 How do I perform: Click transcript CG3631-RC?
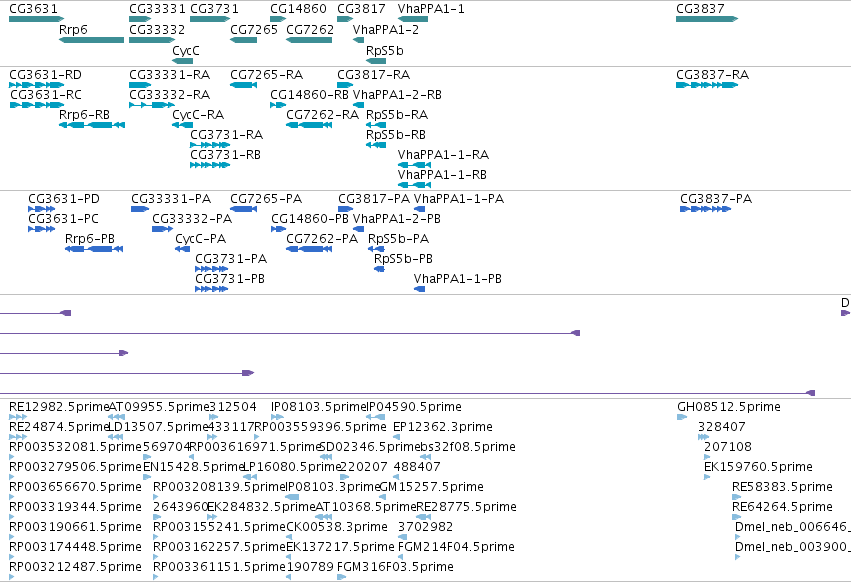coord(46,94)
